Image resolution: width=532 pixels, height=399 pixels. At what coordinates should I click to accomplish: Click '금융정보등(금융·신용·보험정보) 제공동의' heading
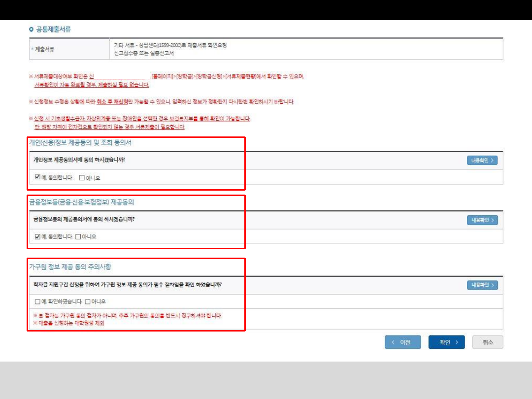tap(82, 202)
